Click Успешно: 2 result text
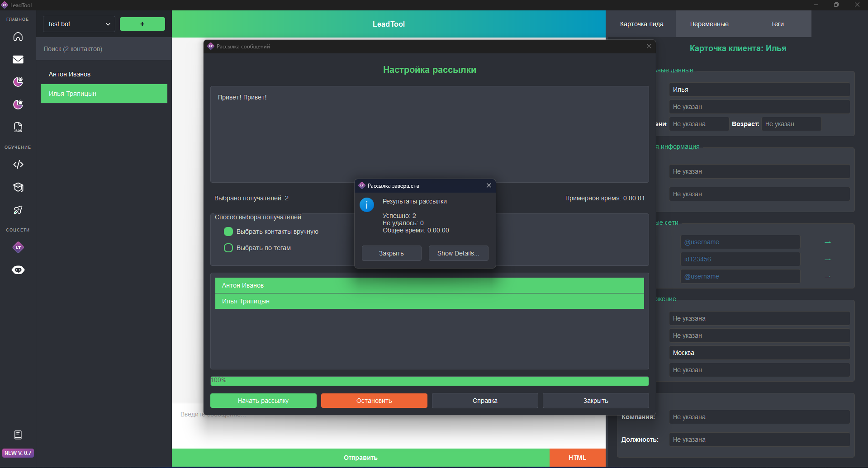The width and height of the screenshot is (868, 468). 399,216
